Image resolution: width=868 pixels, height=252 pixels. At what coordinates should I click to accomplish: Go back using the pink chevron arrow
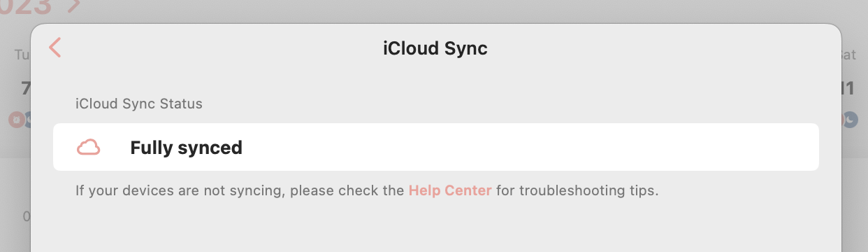coord(55,48)
